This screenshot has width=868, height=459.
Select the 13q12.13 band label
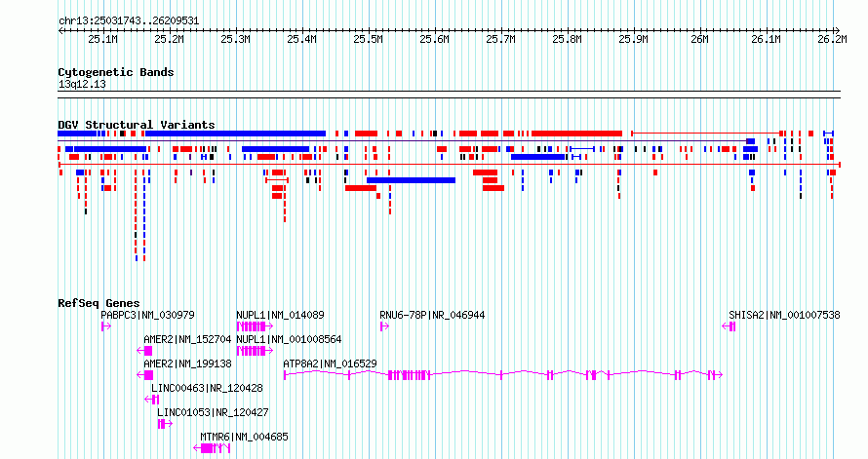[x=82, y=85]
